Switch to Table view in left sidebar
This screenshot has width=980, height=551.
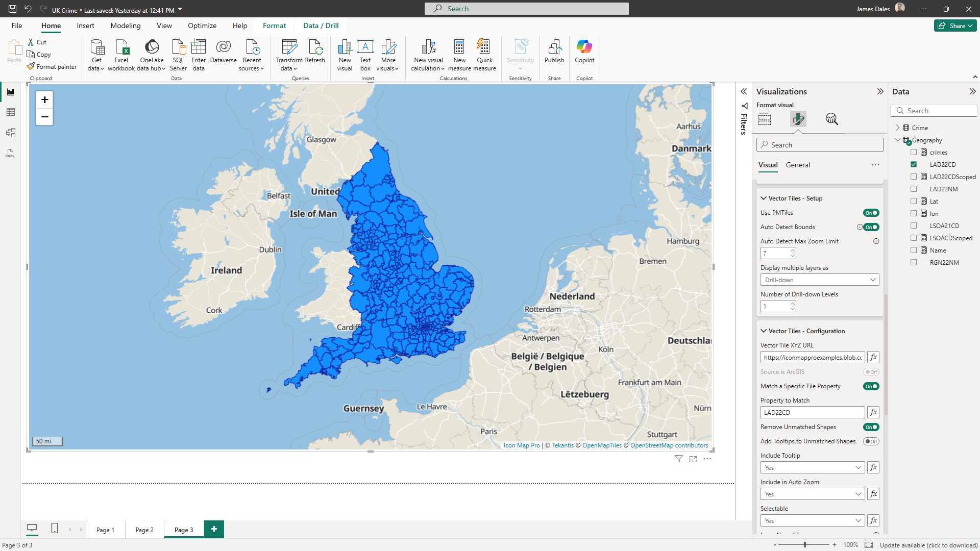tap(11, 112)
